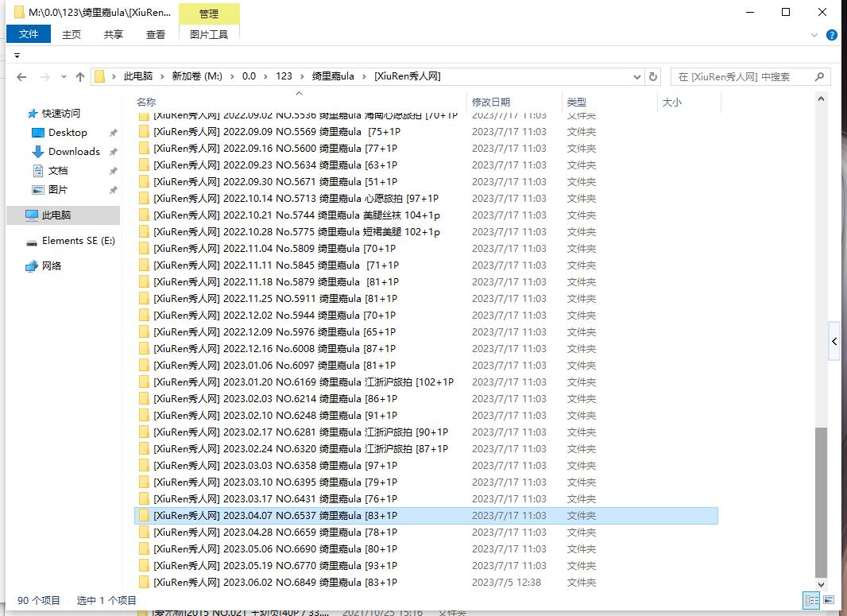The image size is (847, 616).
Task: Navigate to 123 in the breadcrumb path
Action: click(284, 77)
